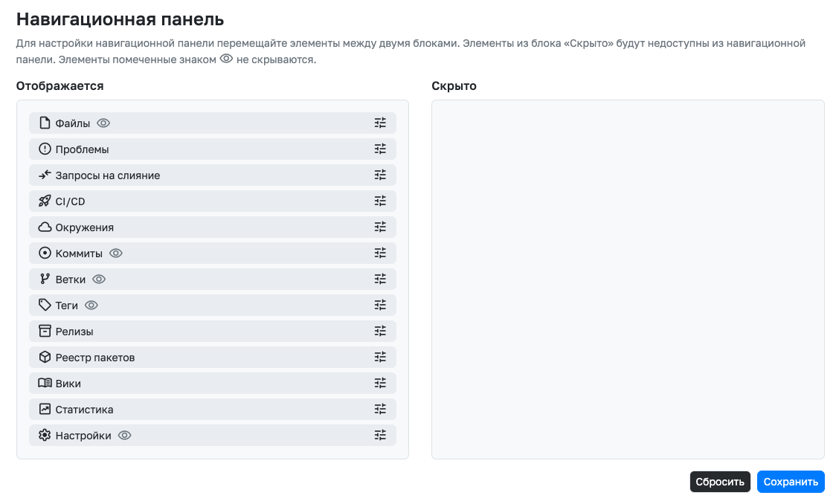The image size is (836, 504).
Task: Click the eye icon beside Файлы
Action: [x=103, y=123]
